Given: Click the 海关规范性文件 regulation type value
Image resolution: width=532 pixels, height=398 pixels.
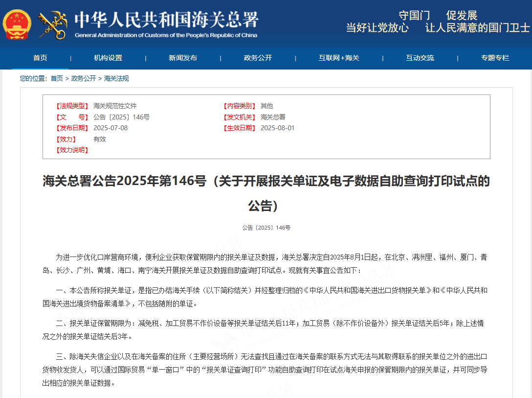Looking at the screenshot, I should point(115,106).
